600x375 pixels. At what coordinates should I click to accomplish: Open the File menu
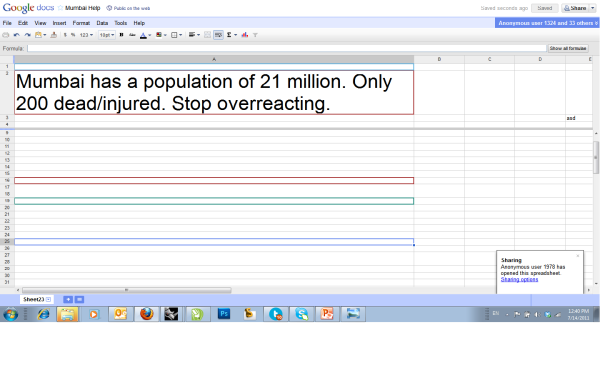point(7,23)
